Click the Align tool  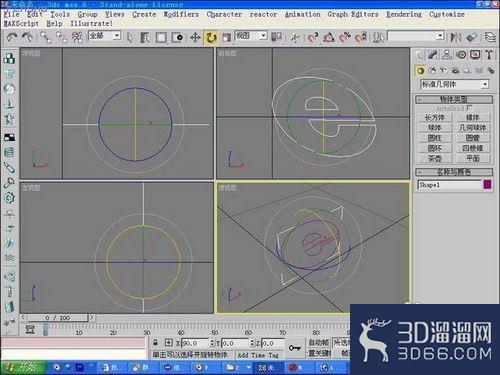pos(471,37)
